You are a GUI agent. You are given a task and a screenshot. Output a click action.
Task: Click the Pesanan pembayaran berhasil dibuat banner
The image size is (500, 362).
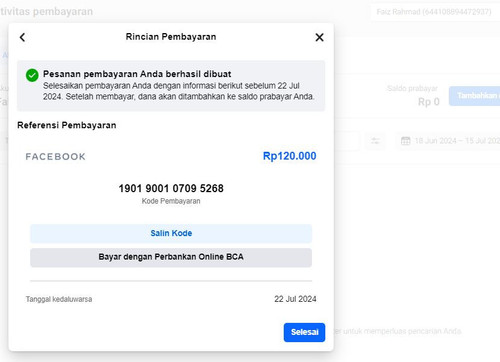pyautogui.click(x=171, y=86)
